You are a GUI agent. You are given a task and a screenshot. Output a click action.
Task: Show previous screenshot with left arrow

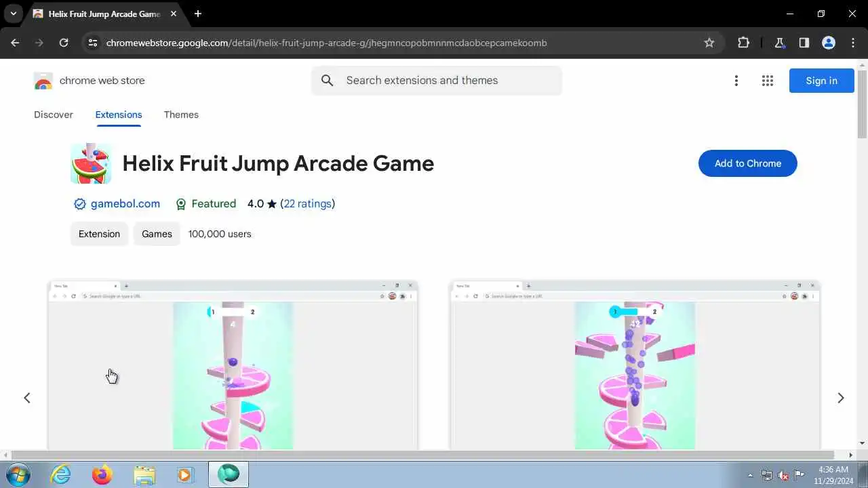(x=27, y=398)
